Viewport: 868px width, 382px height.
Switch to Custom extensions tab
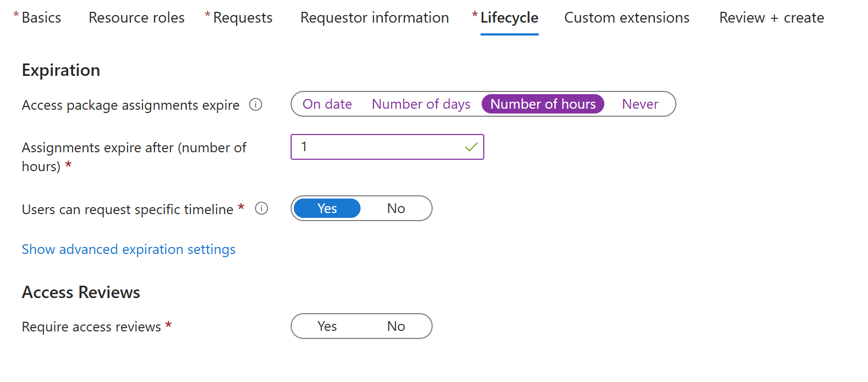point(626,18)
